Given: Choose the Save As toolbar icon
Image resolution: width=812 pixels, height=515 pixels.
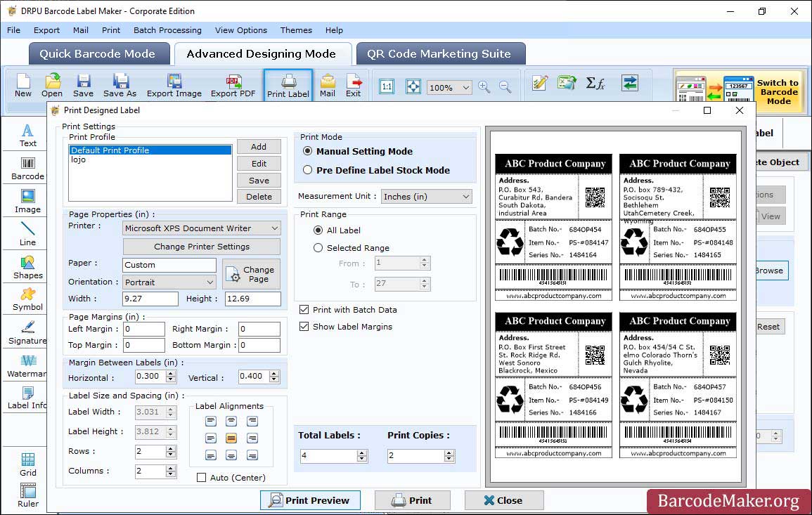Looking at the screenshot, I should 120,86.
